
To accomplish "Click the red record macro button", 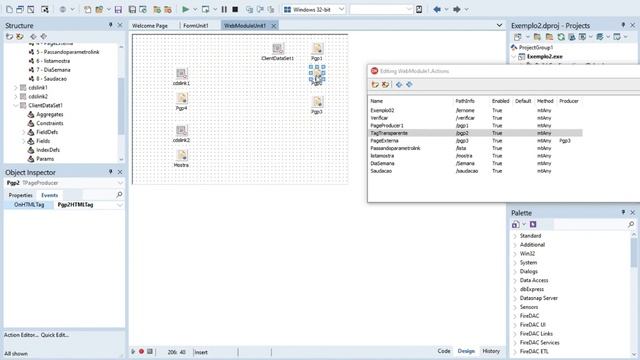I will pyautogui.click(x=141, y=351).
